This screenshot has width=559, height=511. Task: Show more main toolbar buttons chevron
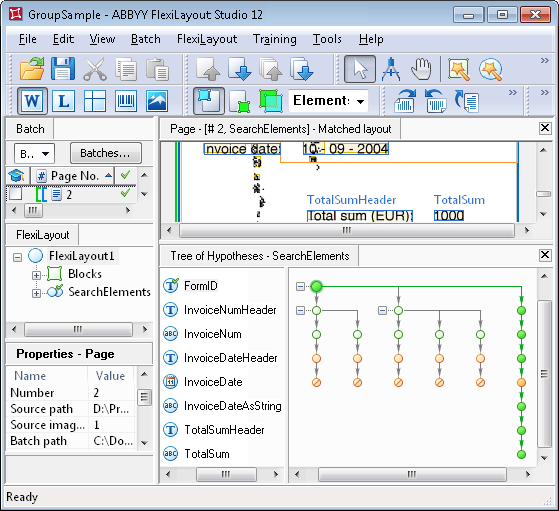[x=544, y=61]
